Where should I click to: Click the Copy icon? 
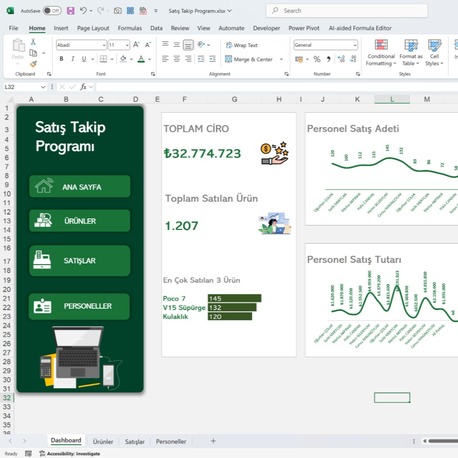[33, 53]
